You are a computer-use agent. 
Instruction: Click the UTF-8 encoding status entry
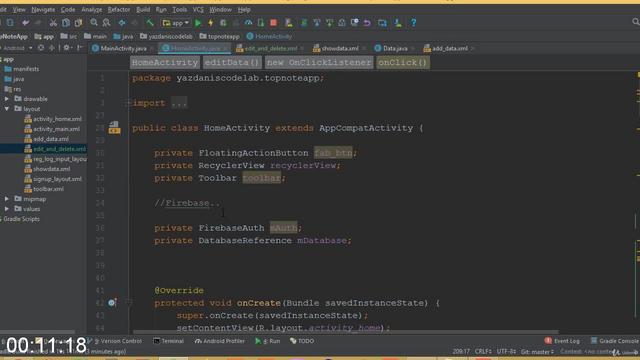click(x=506, y=351)
